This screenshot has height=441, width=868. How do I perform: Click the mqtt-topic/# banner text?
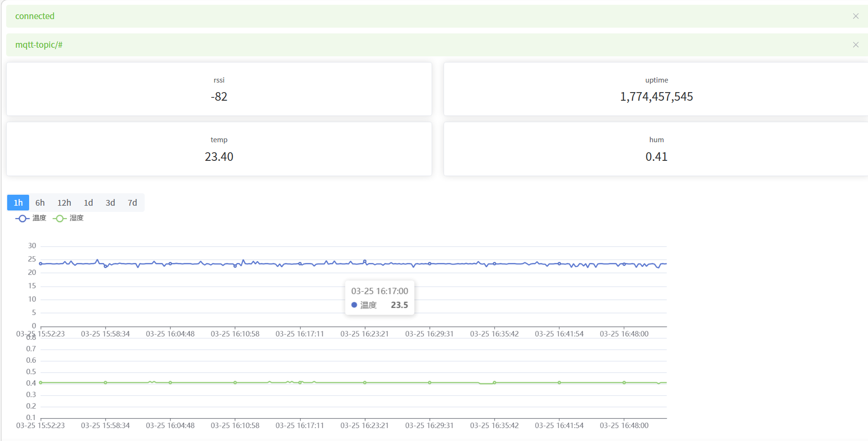pos(39,45)
